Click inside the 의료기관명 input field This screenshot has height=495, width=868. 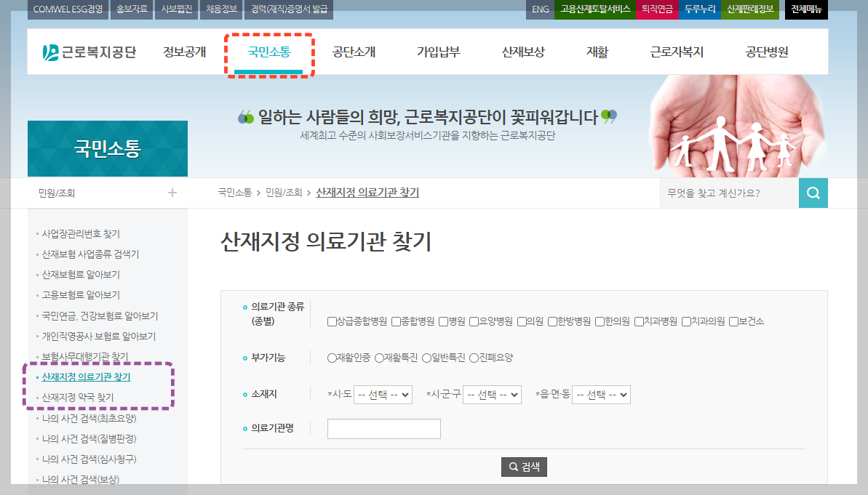point(383,428)
